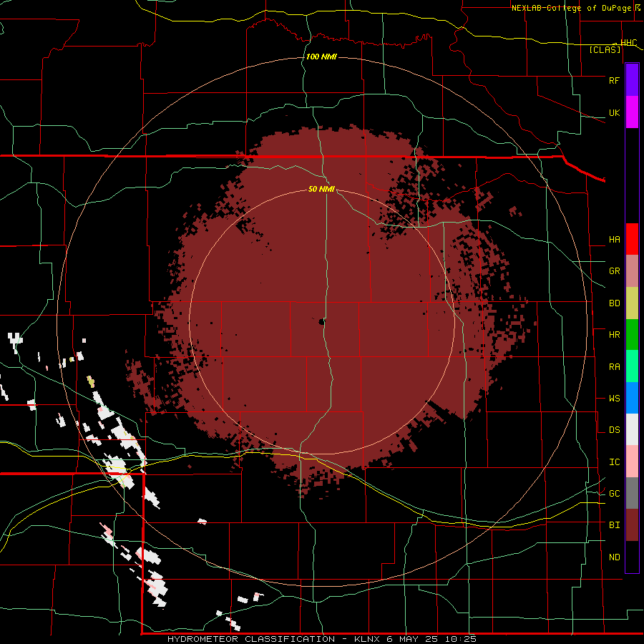
Task: Click the HHC product code label
Action: tap(628, 43)
